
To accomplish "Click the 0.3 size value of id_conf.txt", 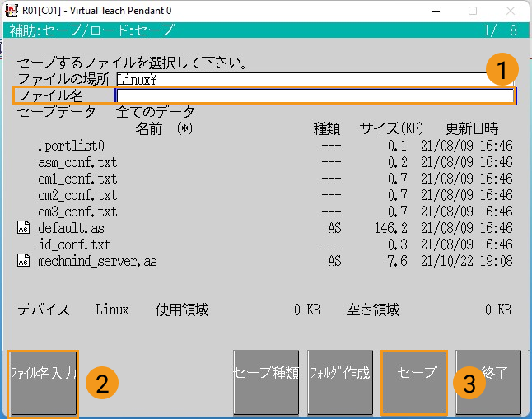I will point(397,244).
